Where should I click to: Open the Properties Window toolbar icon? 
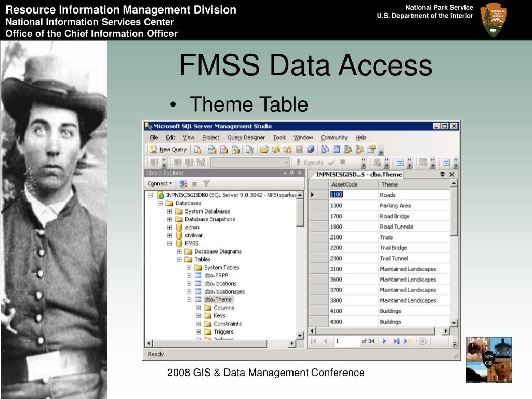(371, 150)
